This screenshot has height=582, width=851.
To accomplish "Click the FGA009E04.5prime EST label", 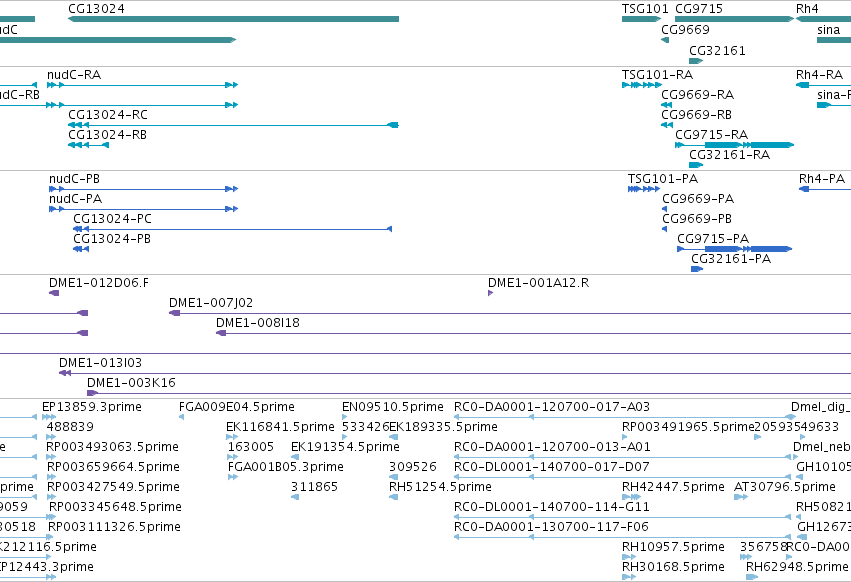I will coord(237,407).
